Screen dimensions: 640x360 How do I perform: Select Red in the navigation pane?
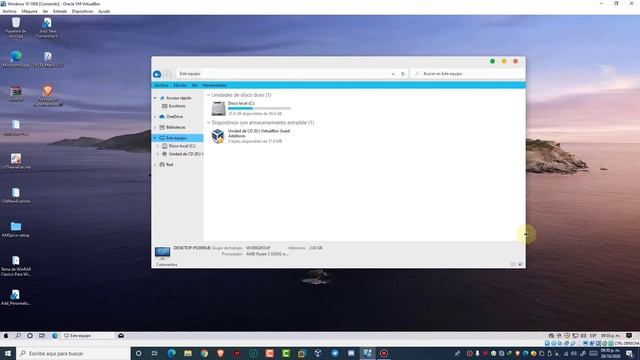[166, 164]
